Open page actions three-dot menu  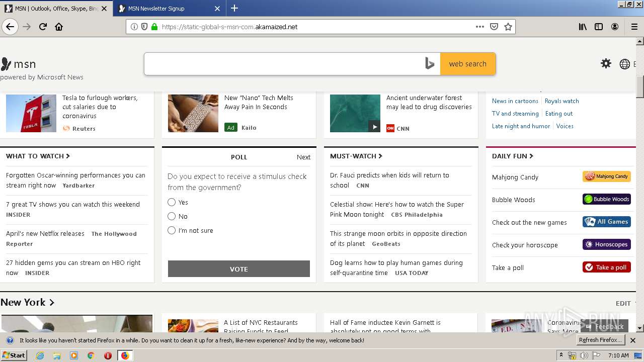[x=480, y=27]
